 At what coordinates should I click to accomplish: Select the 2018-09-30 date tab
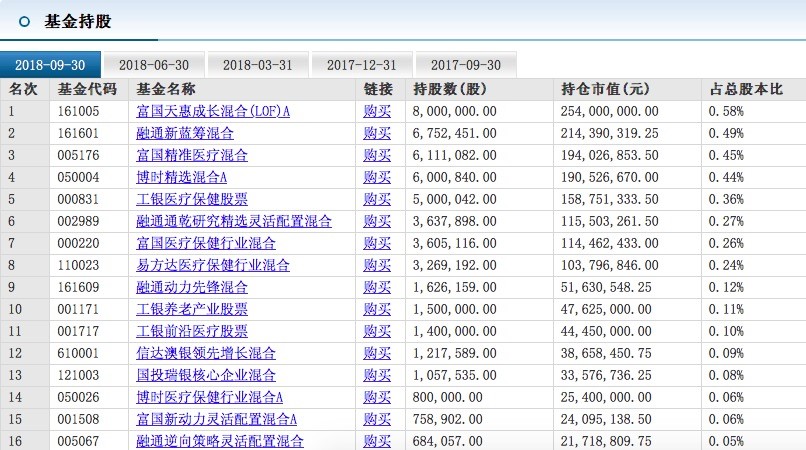pyautogui.click(x=50, y=65)
